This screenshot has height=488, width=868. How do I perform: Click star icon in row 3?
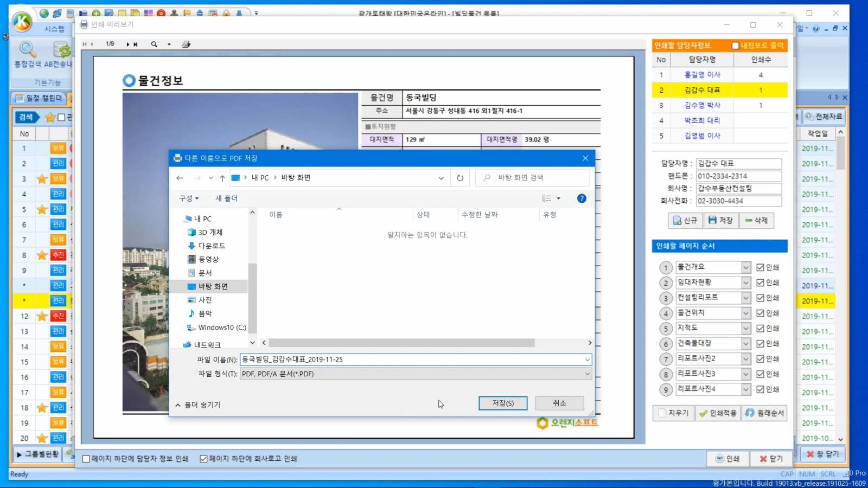tap(42, 179)
